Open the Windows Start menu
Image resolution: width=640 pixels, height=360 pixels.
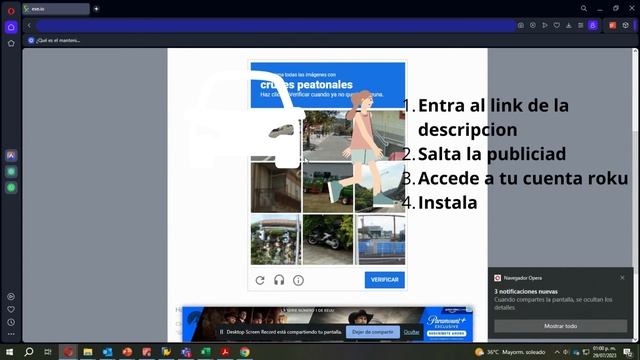point(9,352)
